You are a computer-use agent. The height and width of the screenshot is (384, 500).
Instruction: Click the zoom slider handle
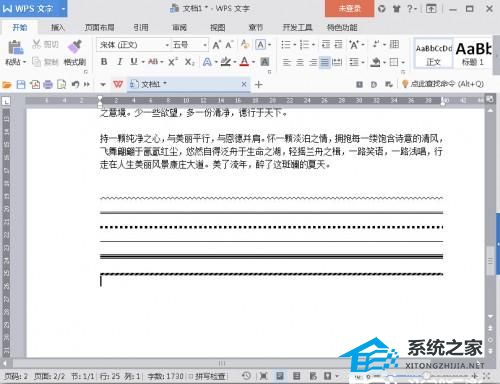tap(426, 376)
